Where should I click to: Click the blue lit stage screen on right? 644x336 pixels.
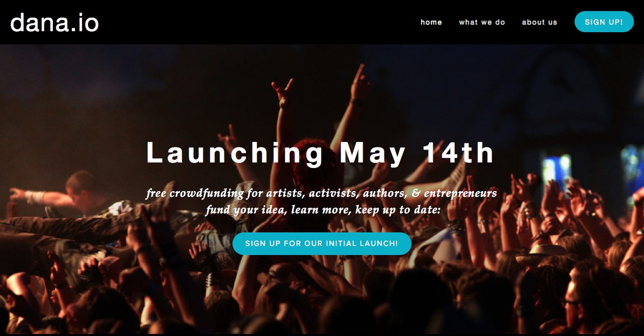click(557, 169)
